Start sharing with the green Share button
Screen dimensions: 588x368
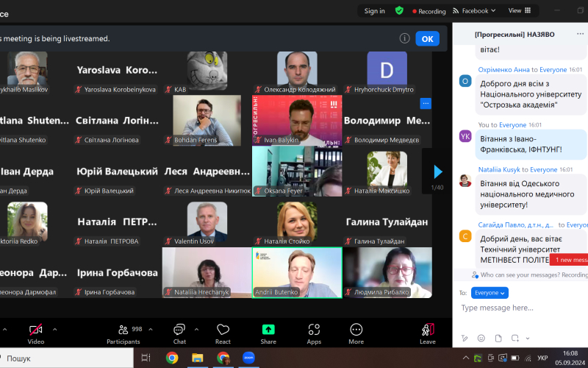[268, 334]
